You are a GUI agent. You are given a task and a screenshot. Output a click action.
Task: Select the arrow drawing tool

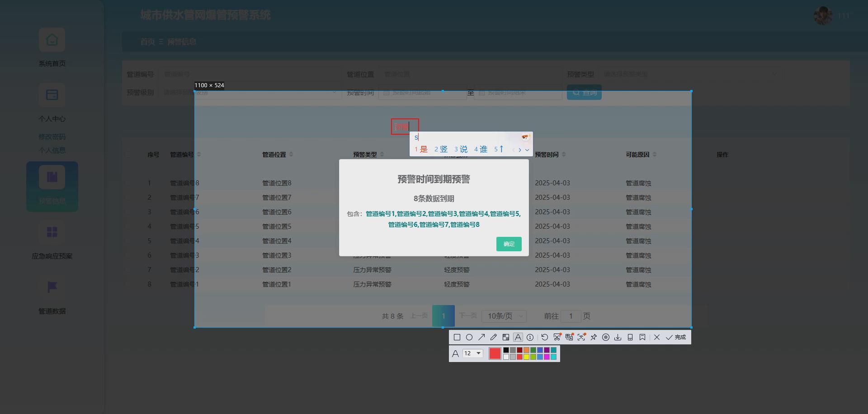tap(481, 337)
